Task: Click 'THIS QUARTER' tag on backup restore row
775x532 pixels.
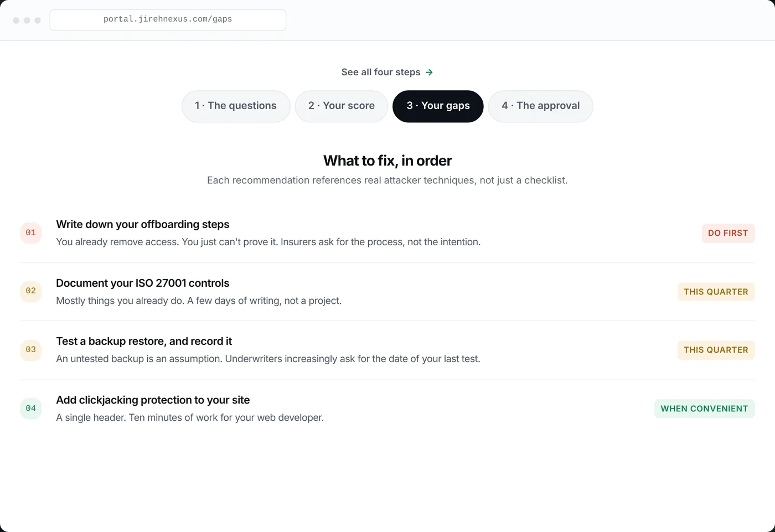Action: [716, 350]
